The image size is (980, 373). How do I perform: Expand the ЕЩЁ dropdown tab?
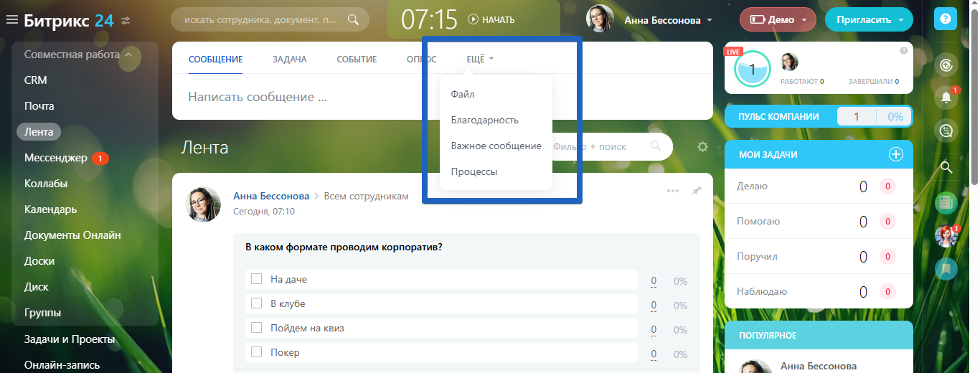pyautogui.click(x=480, y=60)
